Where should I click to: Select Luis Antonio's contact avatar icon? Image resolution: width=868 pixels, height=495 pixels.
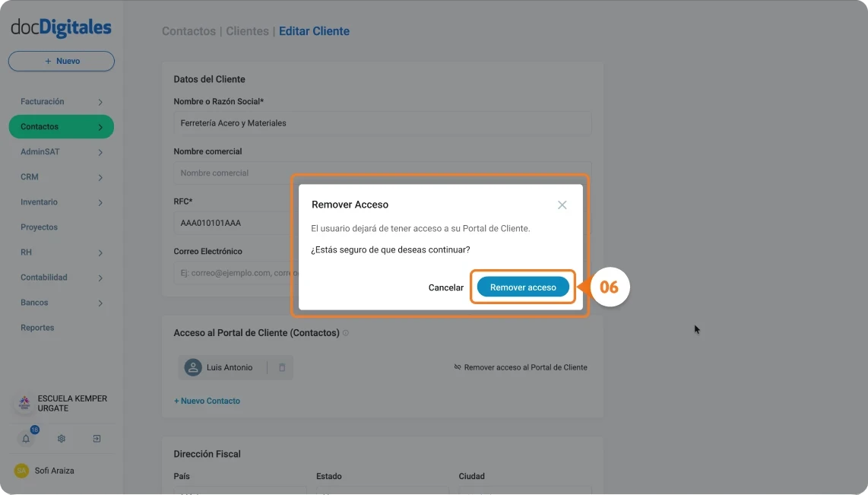coord(192,367)
